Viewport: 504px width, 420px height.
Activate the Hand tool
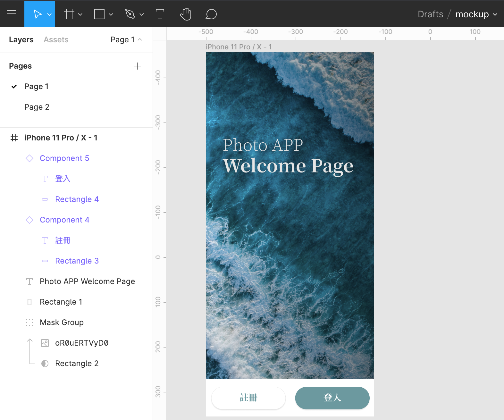click(185, 14)
